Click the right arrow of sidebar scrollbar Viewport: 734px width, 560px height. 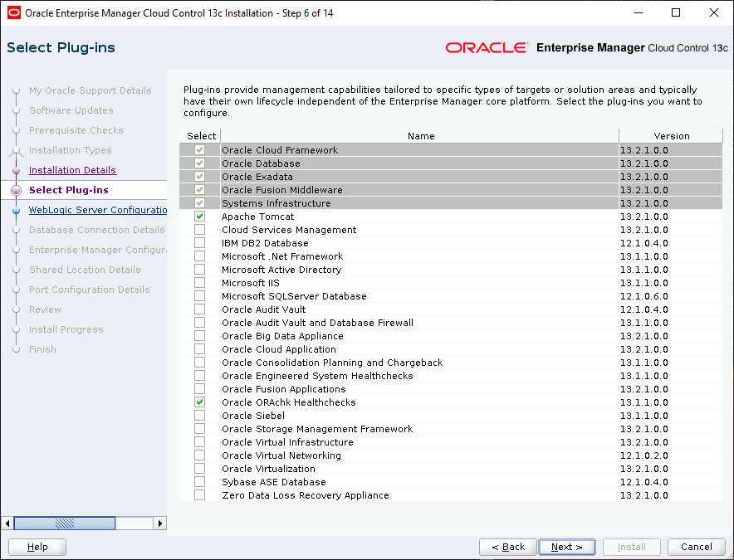[160, 523]
